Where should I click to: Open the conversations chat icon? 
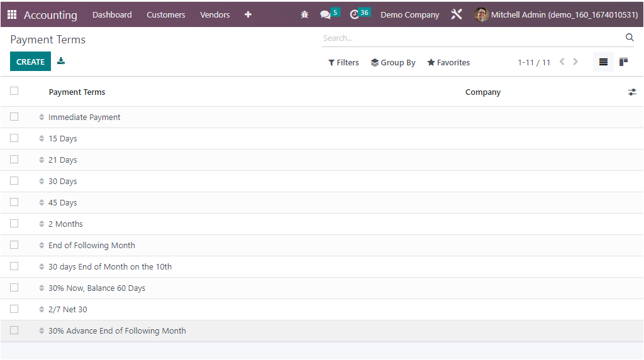pos(325,15)
